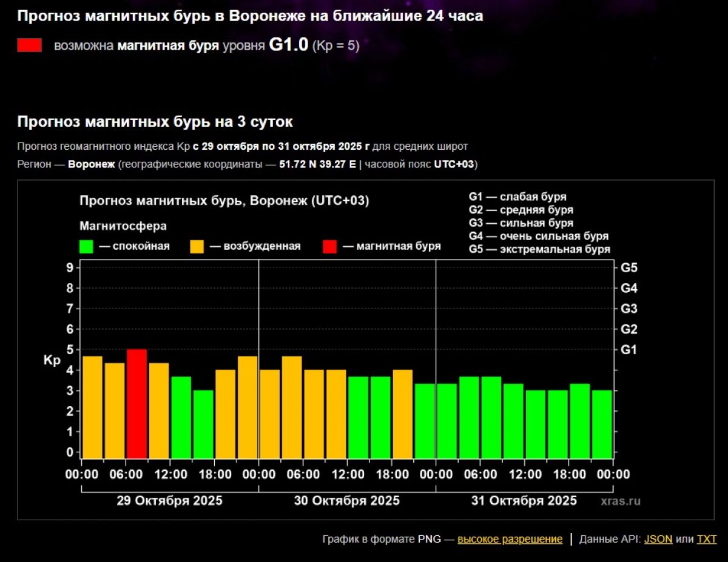Click the 'G1.0' storm level text

tap(289, 45)
